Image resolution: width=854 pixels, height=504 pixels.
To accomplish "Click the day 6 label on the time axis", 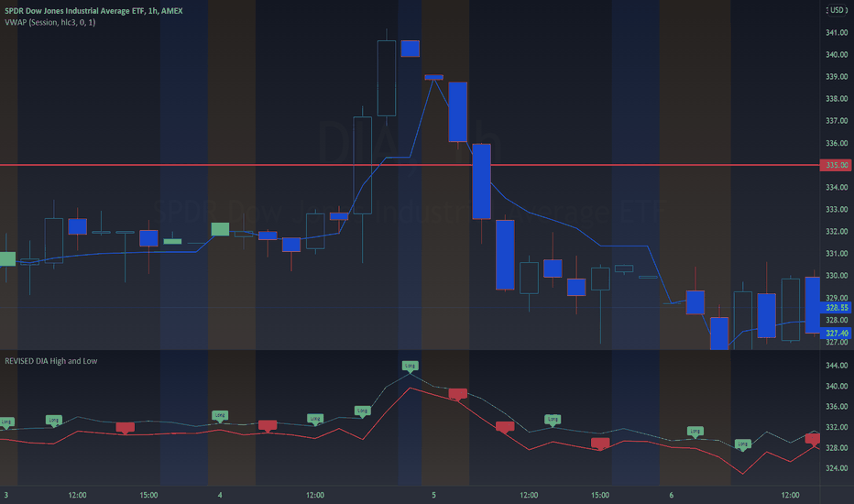I will (x=672, y=495).
